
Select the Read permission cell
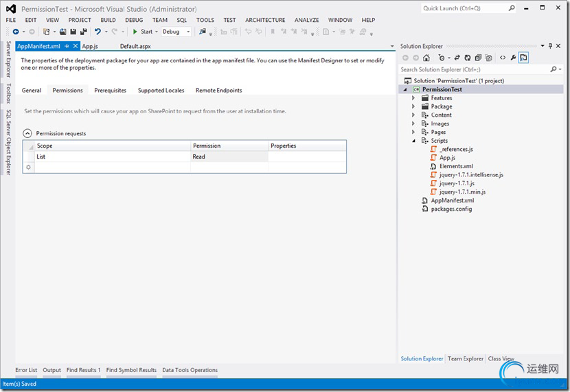point(229,157)
